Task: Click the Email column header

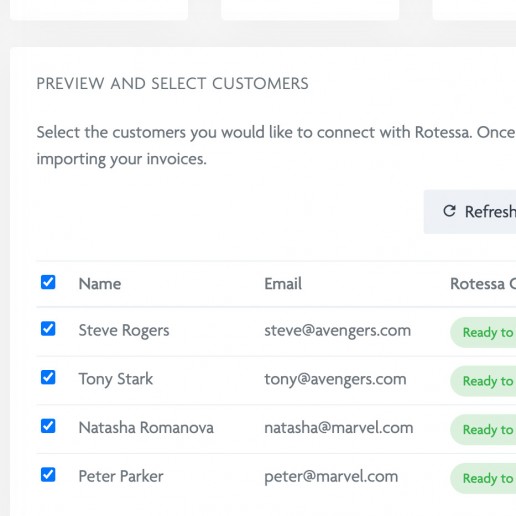Action: click(283, 284)
